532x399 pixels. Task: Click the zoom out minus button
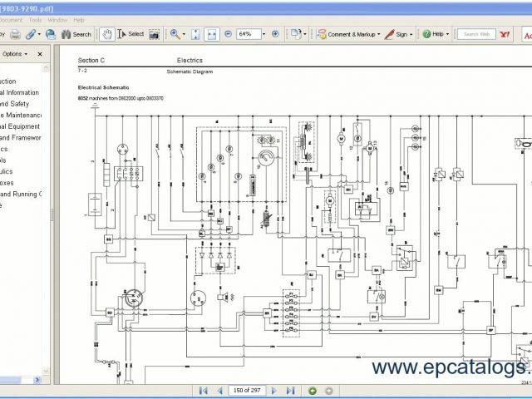(228, 34)
